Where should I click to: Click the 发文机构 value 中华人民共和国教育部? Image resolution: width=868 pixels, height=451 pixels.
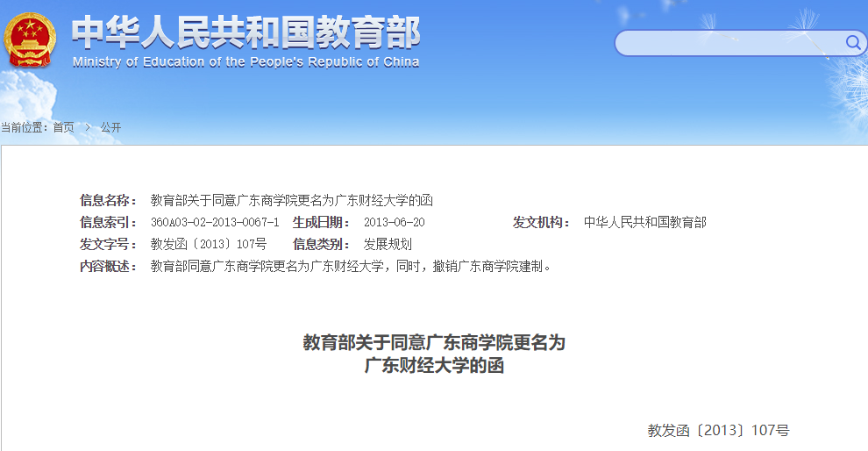coord(645,223)
